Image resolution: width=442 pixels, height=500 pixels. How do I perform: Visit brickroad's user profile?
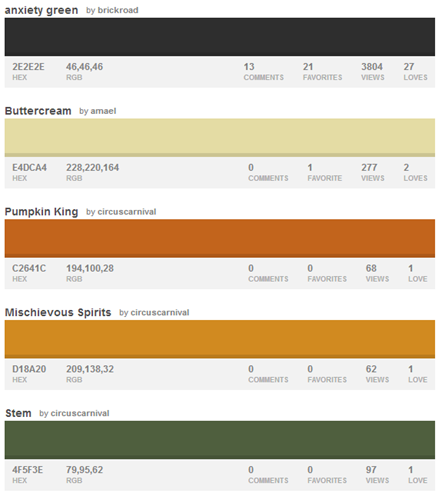pyautogui.click(x=118, y=10)
